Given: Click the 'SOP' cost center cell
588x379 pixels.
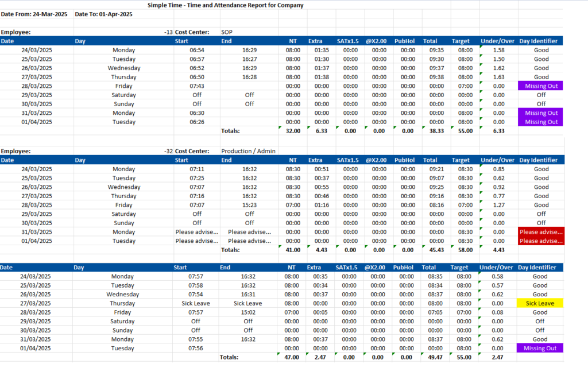Looking at the screenshot, I should [227, 32].
